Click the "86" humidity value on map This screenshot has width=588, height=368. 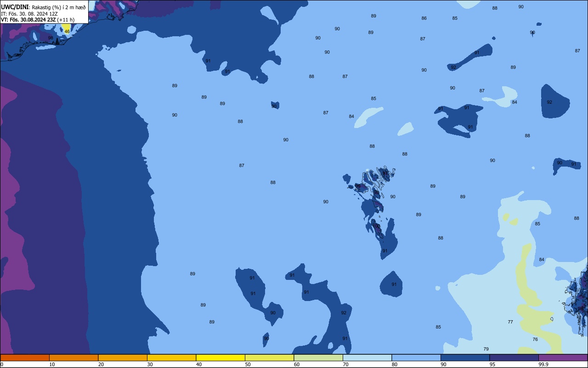(424, 18)
